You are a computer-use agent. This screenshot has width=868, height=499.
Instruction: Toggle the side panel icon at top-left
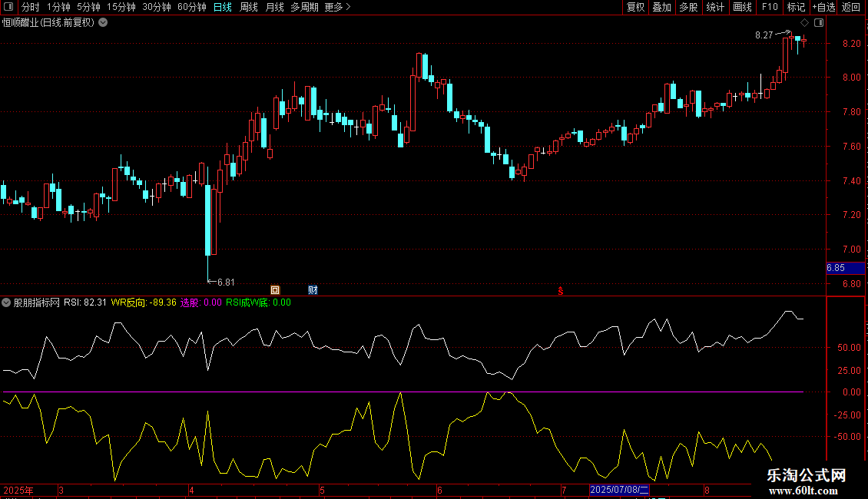[x=8, y=7]
